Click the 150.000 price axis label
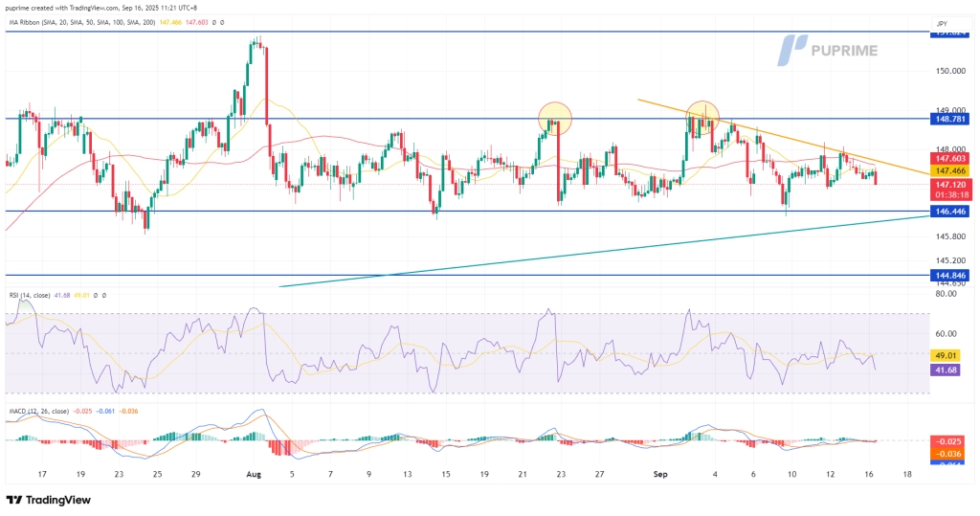 coord(952,71)
